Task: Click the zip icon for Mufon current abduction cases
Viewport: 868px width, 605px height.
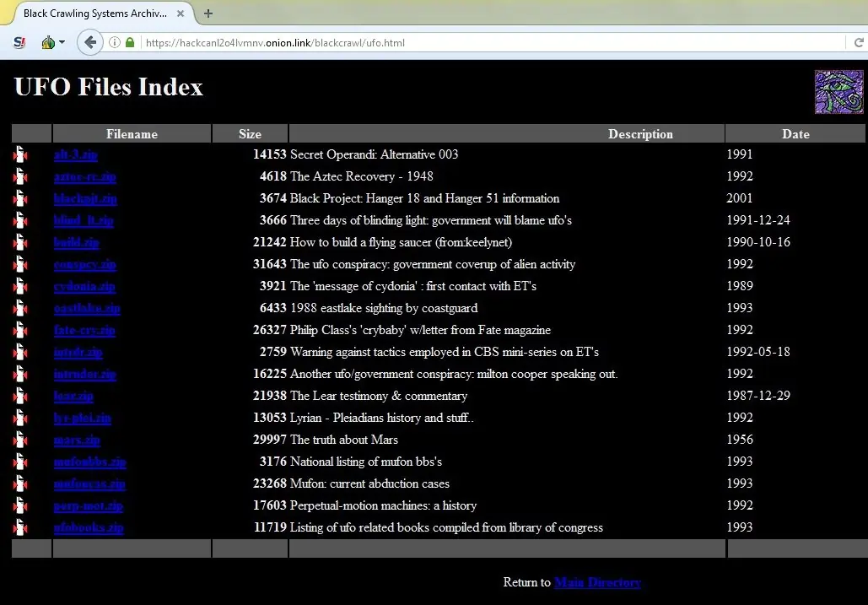Action: (20, 483)
